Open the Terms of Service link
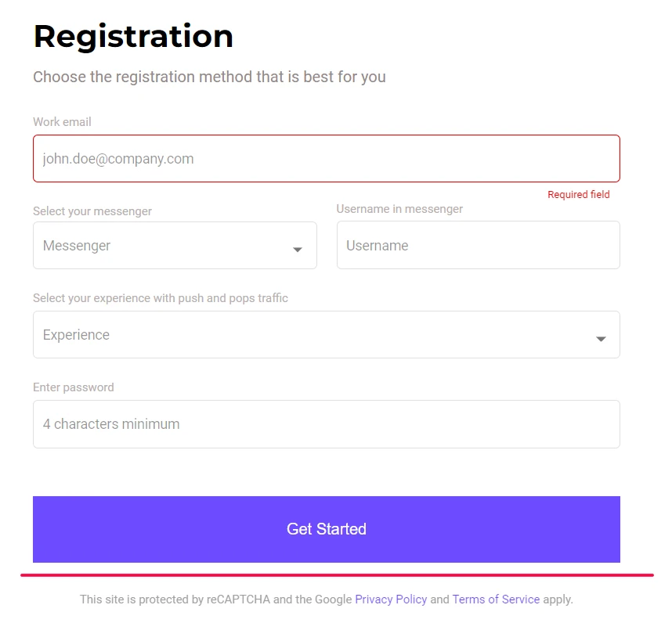672x630 pixels. tap(496, 599)
